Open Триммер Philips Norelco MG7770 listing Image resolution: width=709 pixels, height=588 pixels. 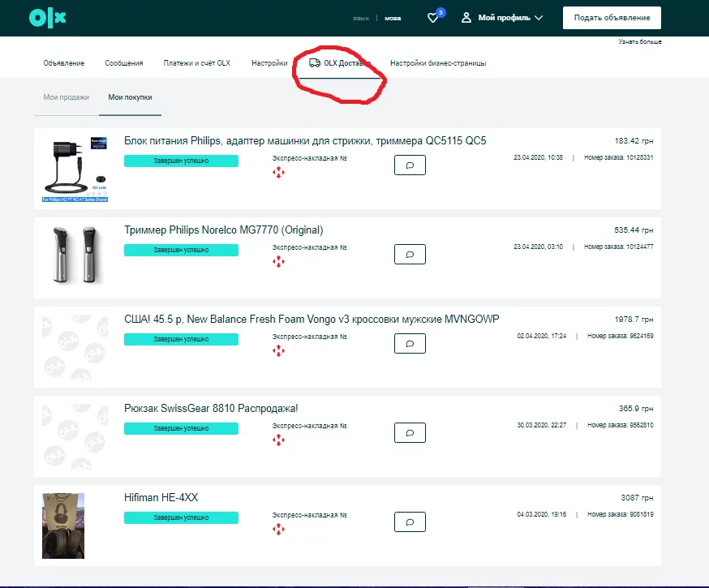click(224, 230)
